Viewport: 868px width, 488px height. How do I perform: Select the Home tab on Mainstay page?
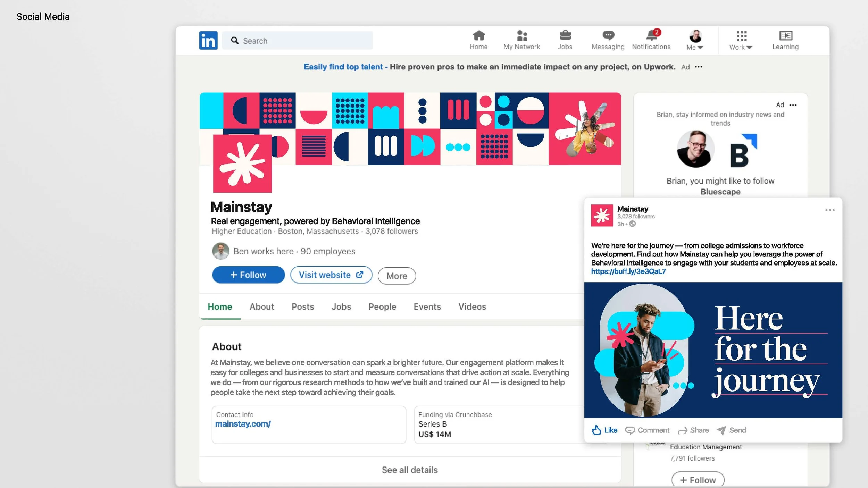(220, 307)
